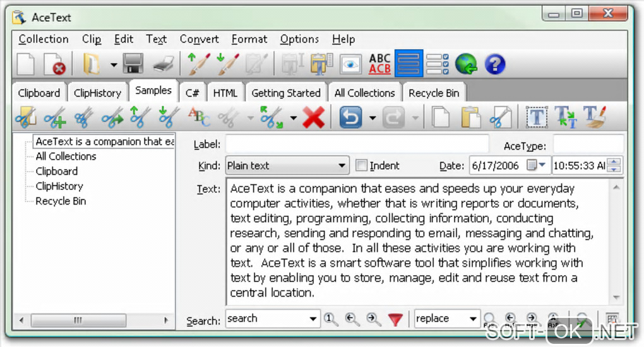Open the Collection menu

(44, 39)
